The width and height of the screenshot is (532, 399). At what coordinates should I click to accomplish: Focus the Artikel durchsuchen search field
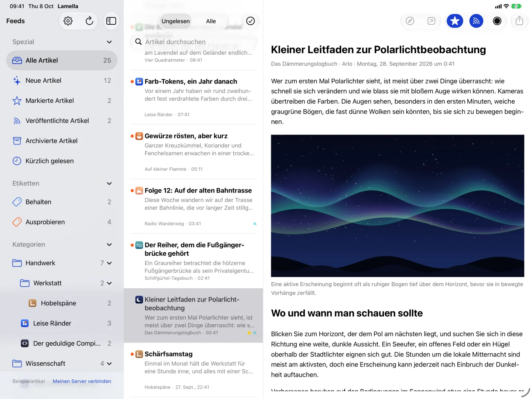(193, 42)
